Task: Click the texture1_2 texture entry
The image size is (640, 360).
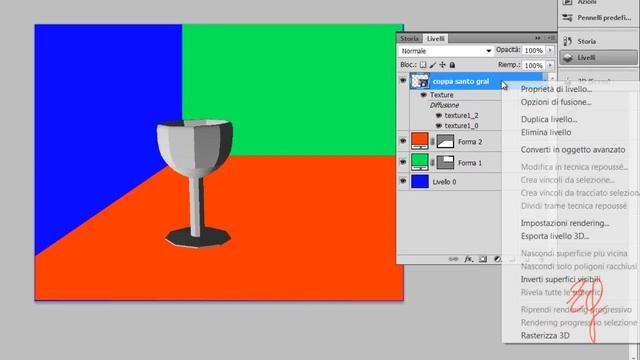Action: point(461,116)
